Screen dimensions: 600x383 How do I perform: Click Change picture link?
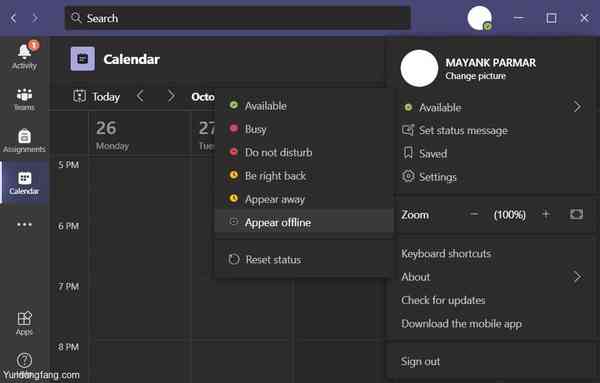475,76
